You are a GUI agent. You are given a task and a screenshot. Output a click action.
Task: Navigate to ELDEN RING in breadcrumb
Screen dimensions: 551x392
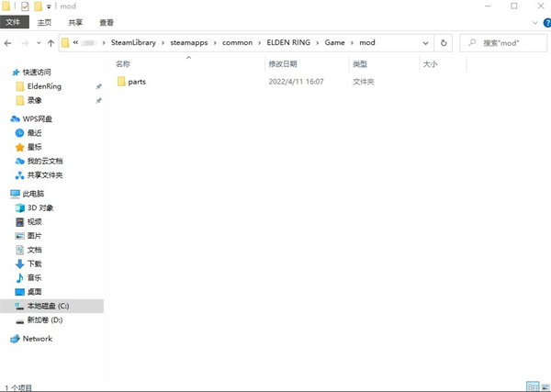288,42
